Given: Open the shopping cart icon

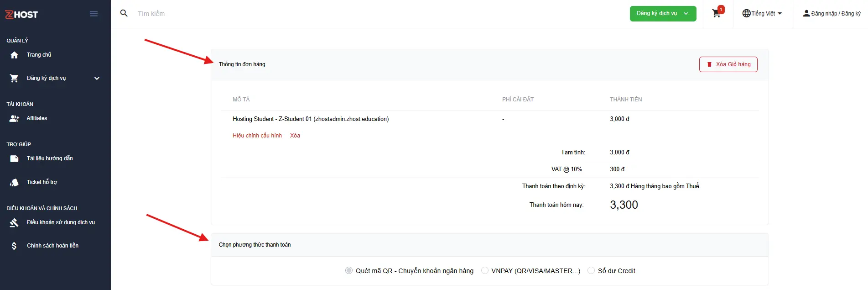Looking at the screenshot, I should coord(717,14).
